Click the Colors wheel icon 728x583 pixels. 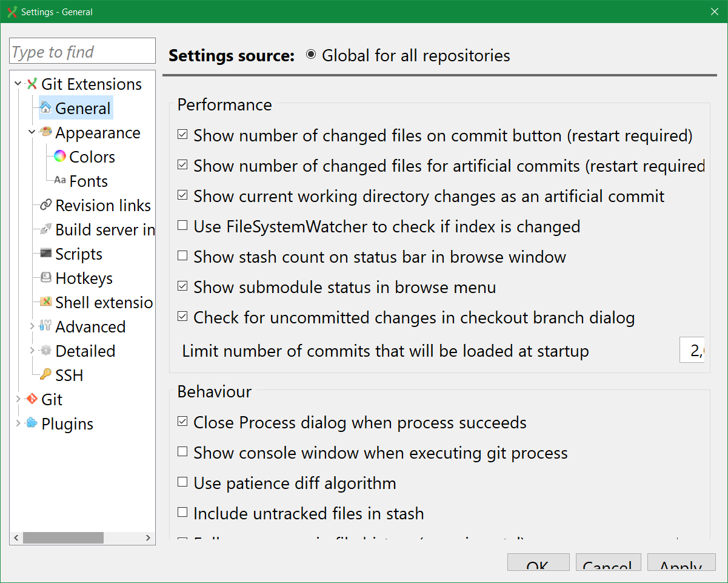click(59, 157)
